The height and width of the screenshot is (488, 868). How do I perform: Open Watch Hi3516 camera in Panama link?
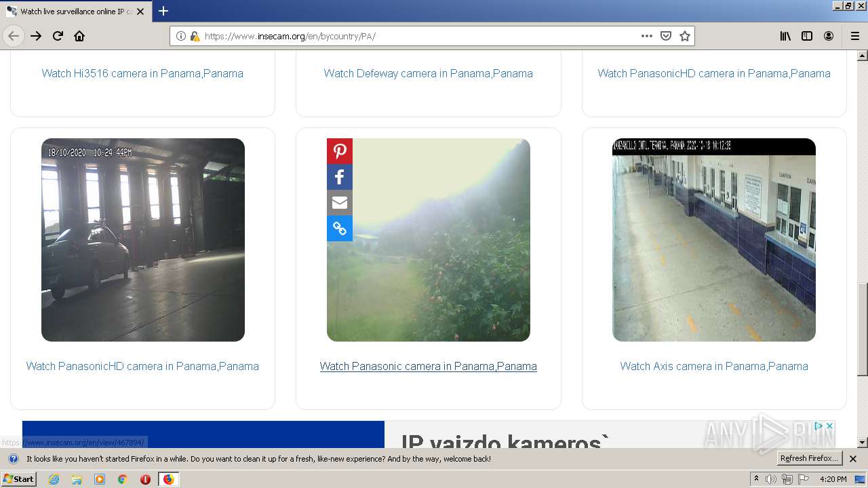point(142,73)
